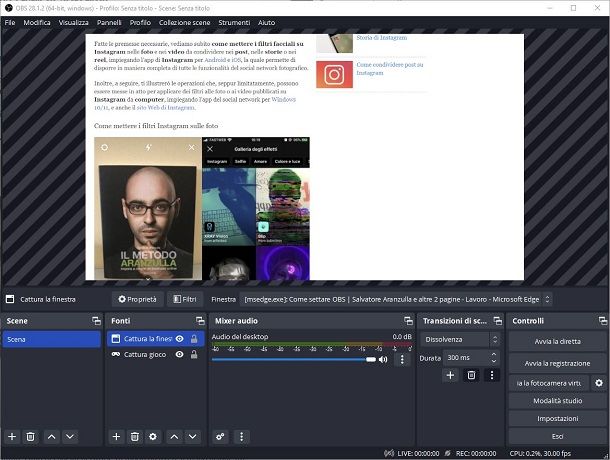Move scene down with the arrow icon
The width and height of the screenshot is (610, 460).
[x=70, y=437]
